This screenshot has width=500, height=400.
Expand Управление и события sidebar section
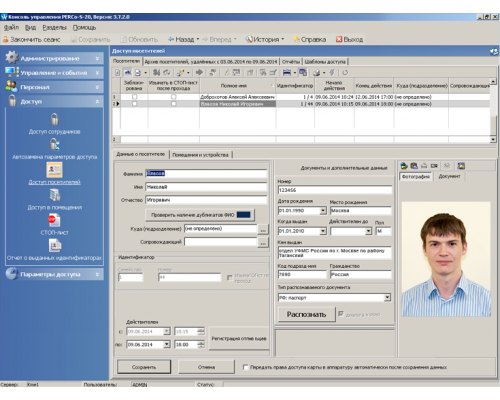point(54,73)
